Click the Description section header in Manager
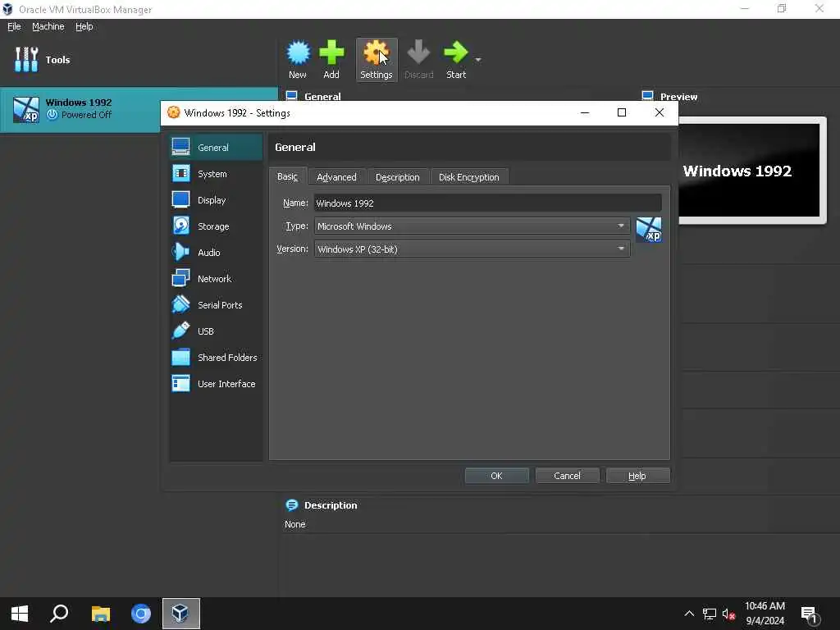 click(x=331, y=505)
